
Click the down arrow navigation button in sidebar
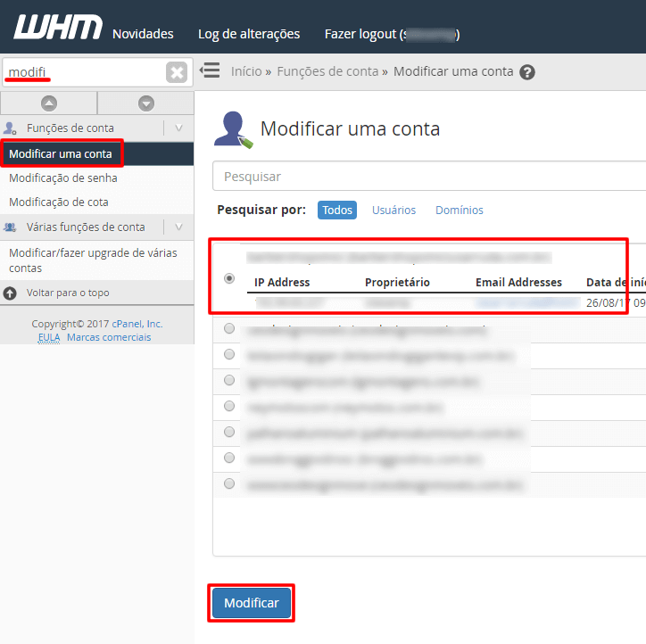146,103
